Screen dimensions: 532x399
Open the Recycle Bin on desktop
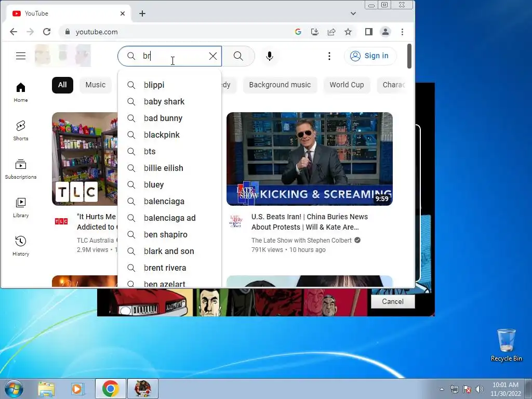[506, 345]
